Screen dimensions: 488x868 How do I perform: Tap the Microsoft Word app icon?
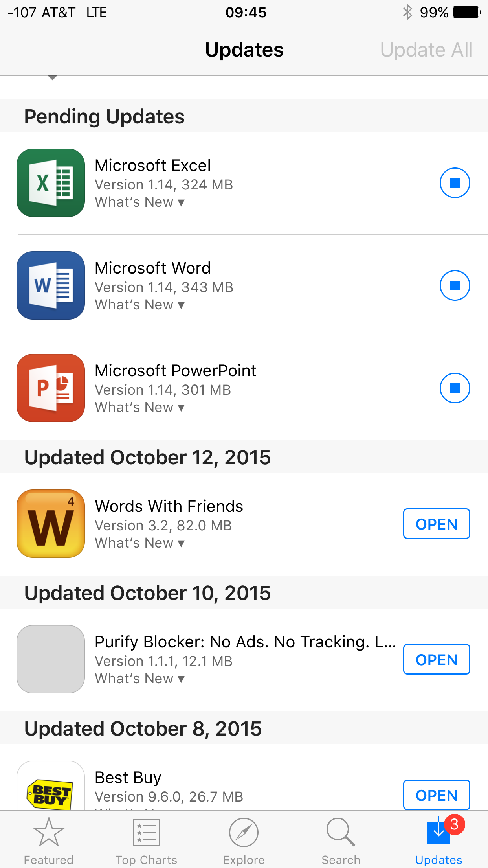[51, 285]
